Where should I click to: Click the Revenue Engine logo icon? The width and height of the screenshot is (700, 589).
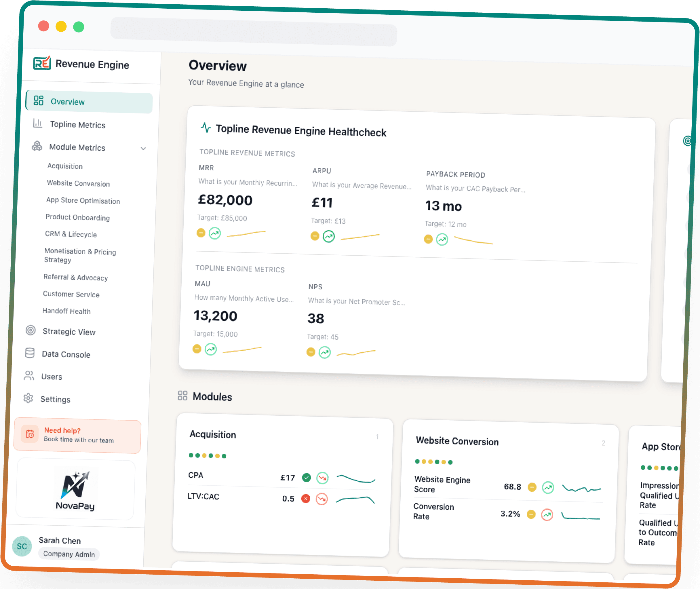point(42,63)
